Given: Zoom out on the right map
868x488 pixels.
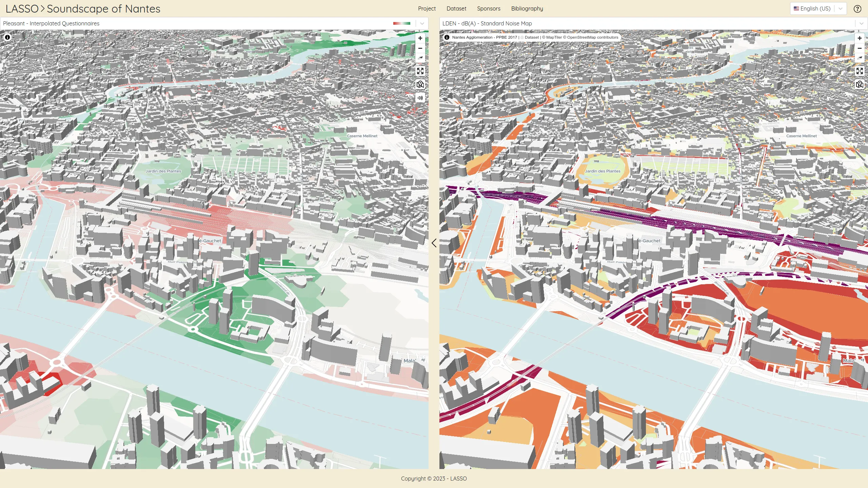Looking at the screenshot, I should [x=859, y=48].
